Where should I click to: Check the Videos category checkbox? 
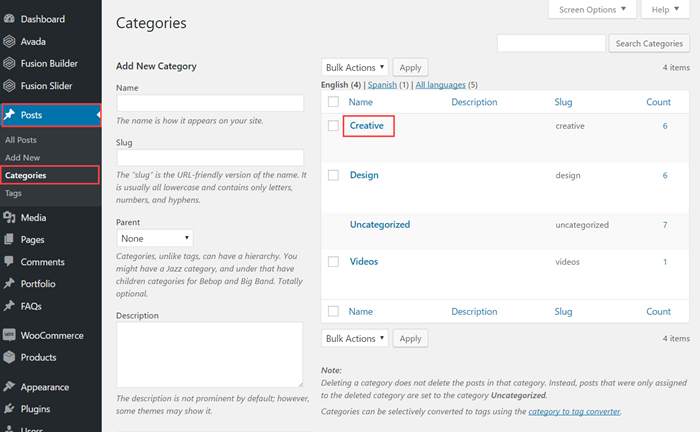333,262
